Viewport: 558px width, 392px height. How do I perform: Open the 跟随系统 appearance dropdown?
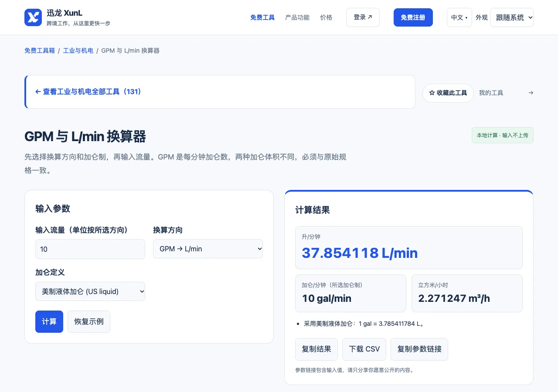512,17
